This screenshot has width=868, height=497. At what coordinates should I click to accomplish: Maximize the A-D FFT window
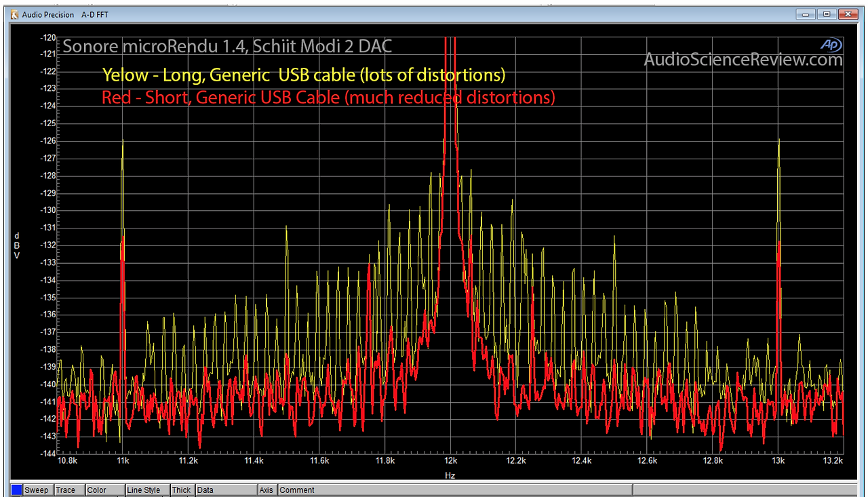point(827,14)
